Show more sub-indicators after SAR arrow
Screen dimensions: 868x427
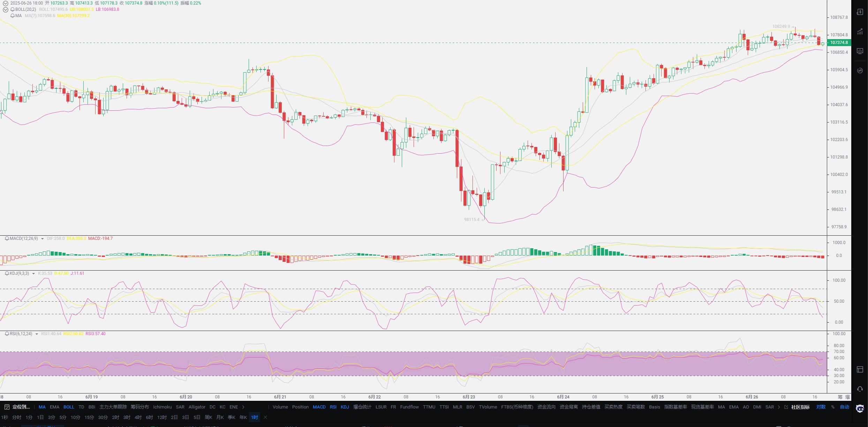779,407
